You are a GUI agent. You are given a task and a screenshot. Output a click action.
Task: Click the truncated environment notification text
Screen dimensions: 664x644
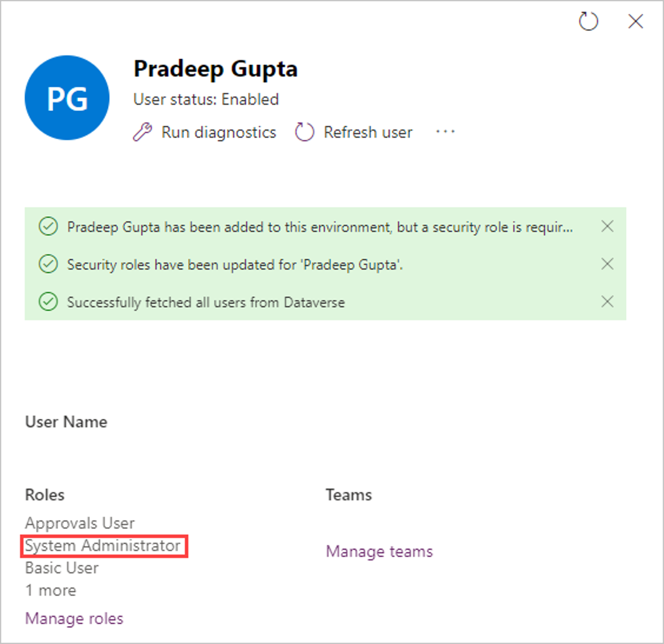tap(320, 227)
